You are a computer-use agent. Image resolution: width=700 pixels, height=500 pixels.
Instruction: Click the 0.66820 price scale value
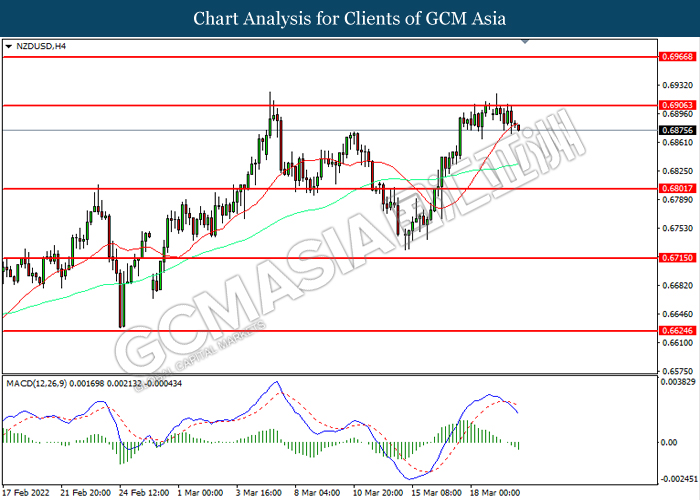coord(677,285)
